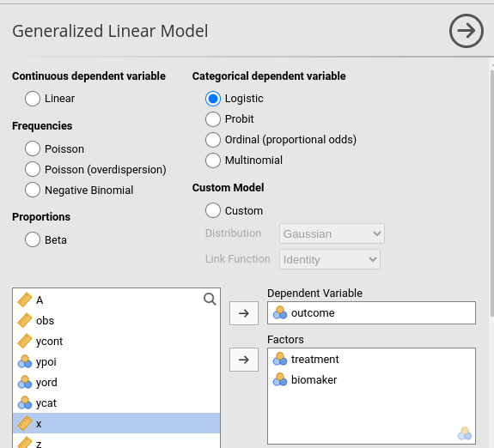The image size is (494, 448).
Task: Choose the Probit radio option
Action: coord(213,119)
